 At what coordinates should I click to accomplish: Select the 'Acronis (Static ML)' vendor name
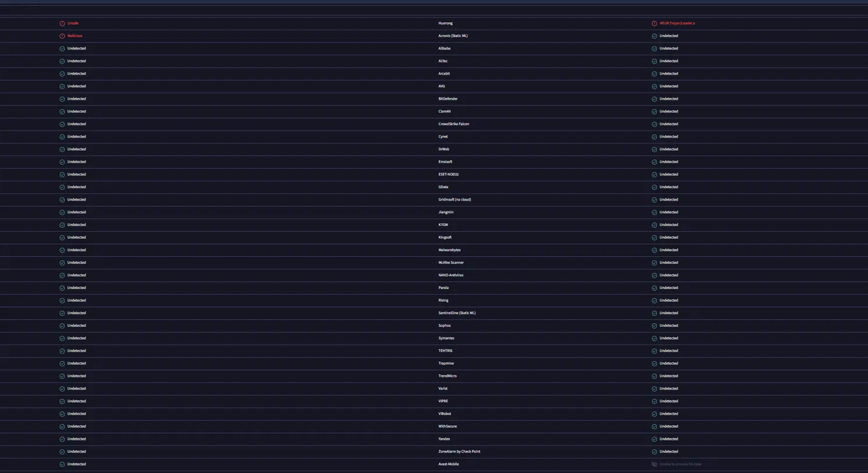point(453,36)
